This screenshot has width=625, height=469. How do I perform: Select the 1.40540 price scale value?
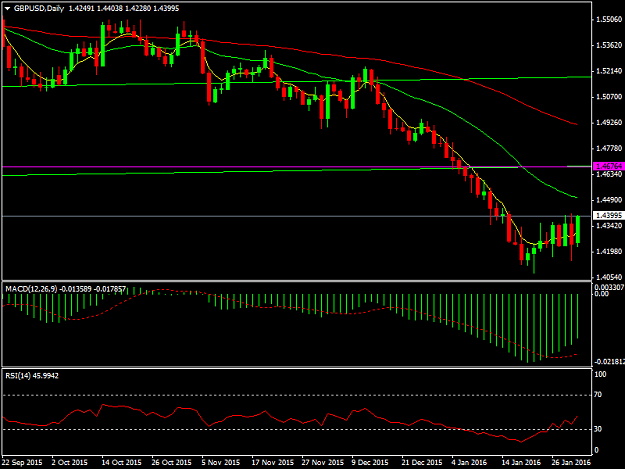[609, 277]
